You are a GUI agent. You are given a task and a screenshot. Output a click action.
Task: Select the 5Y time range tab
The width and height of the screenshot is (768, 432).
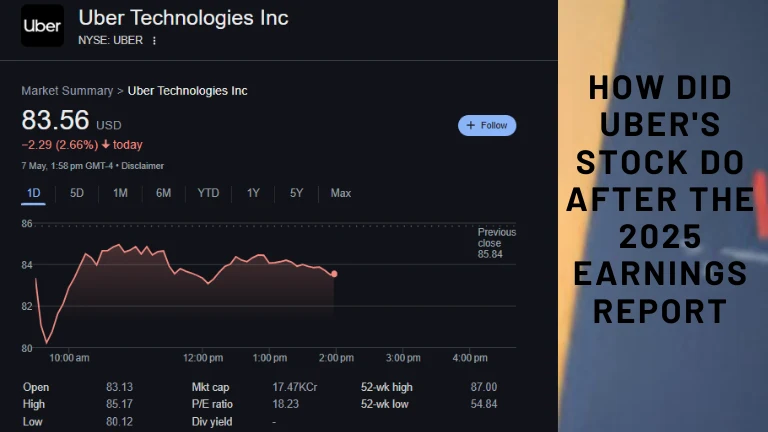[x=296, y=193]
